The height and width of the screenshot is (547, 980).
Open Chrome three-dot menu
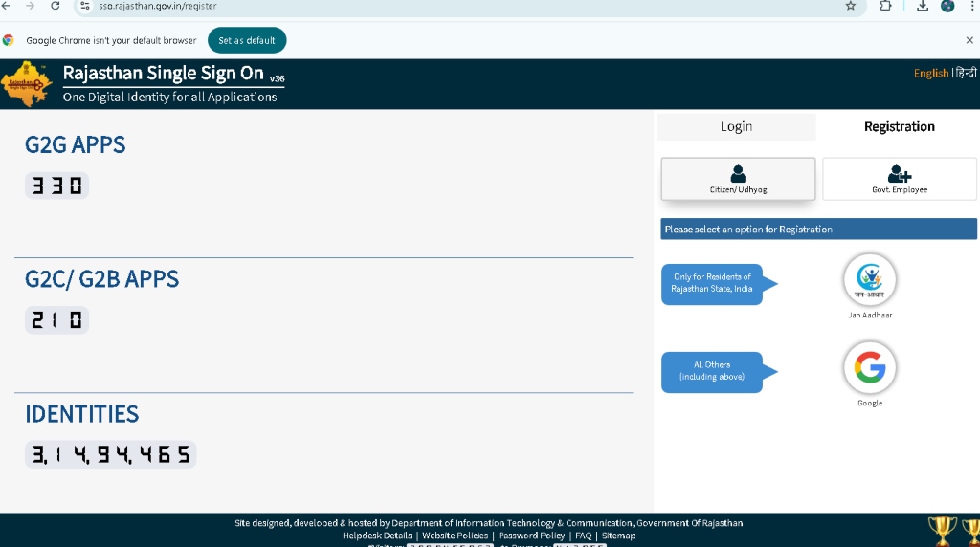(972, 6)
